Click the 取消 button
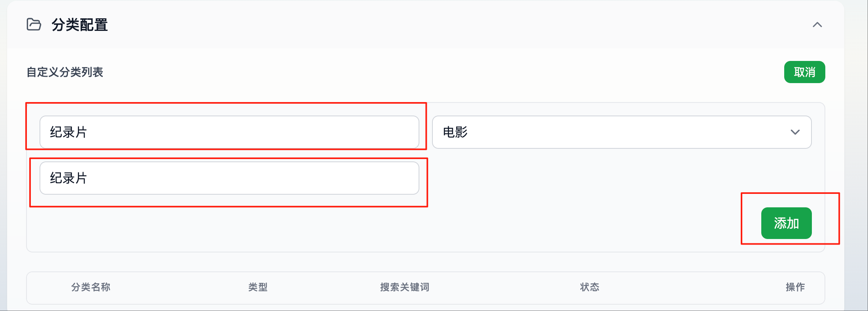868x311 pixels. click(x=804, y=72)
